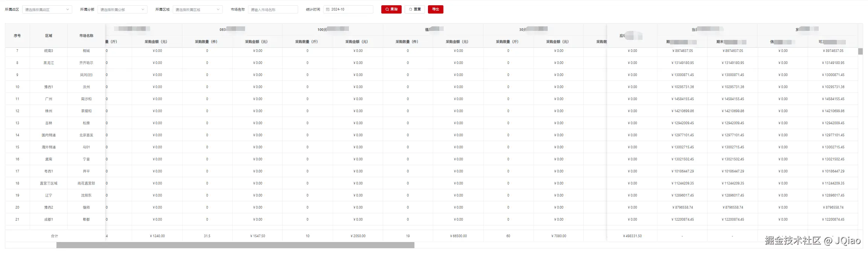Select the region cell 海外特通
The image size is (868, 253).
point(49,147)
